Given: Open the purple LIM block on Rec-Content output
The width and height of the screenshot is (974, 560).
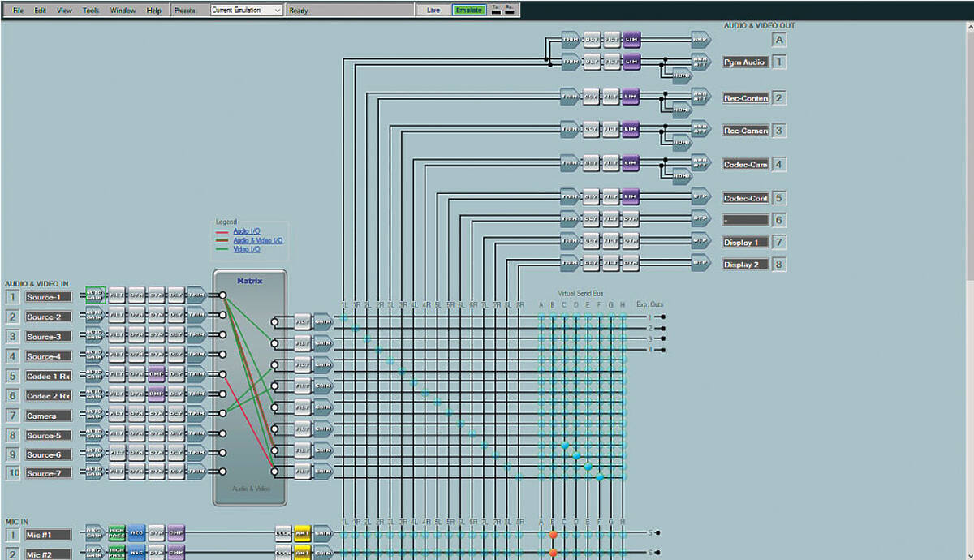Looking at the screenshot, I should 632,96.
